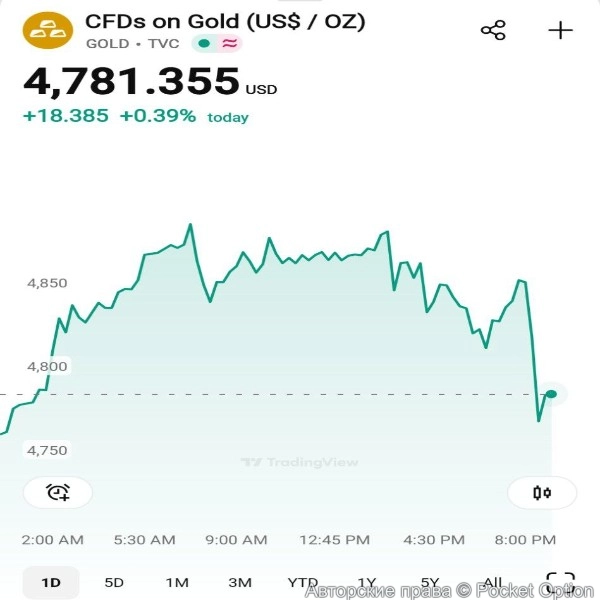
Task: Click the CFDs on Gold title
Action: 225,21
